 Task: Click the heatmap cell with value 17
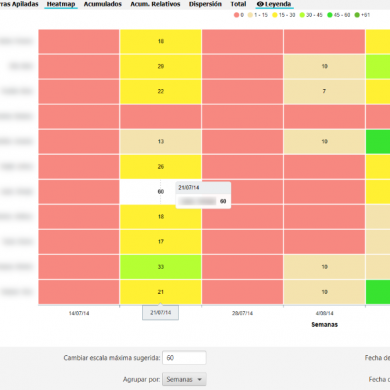(161, 242)
